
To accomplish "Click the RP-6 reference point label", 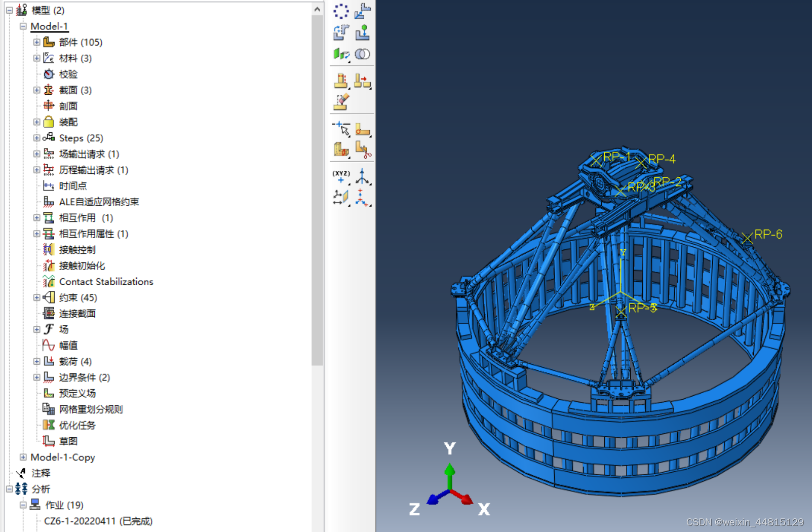I will tap(768, 234).
